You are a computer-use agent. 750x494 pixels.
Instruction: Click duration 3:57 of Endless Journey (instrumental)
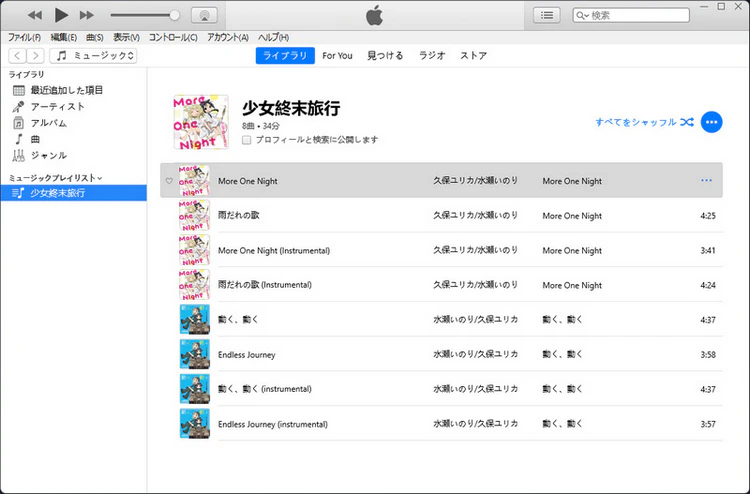tap(708, 424)
